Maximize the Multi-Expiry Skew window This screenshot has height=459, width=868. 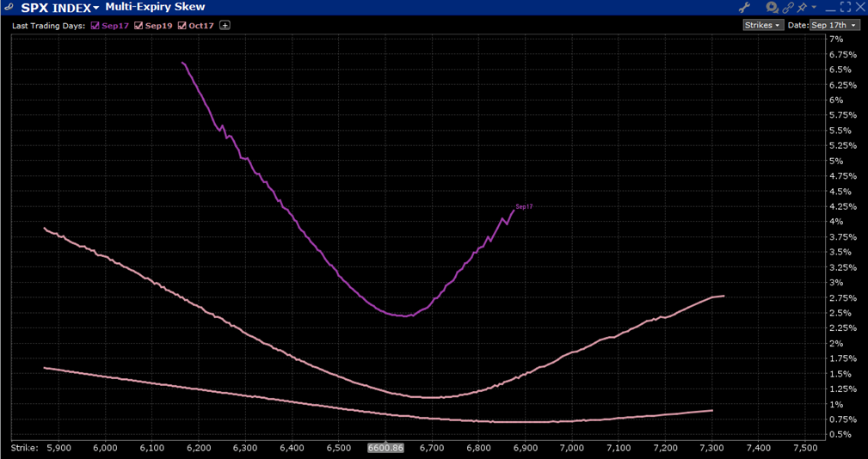click(846, 7)
